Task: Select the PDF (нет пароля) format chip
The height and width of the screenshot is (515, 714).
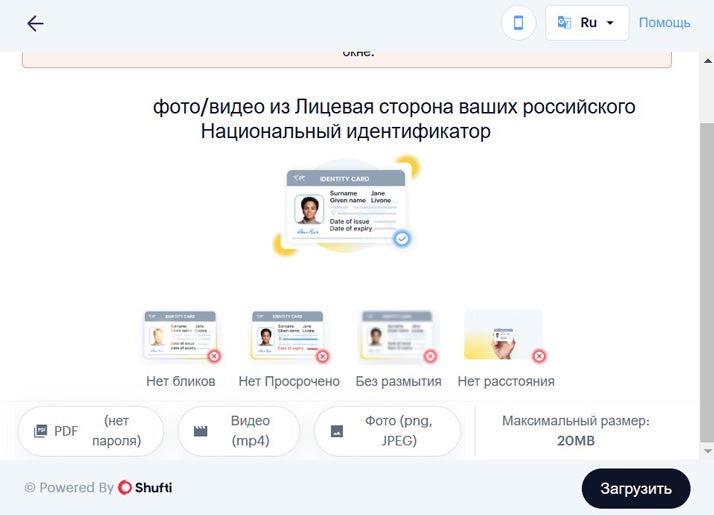Action: point(90,431)
